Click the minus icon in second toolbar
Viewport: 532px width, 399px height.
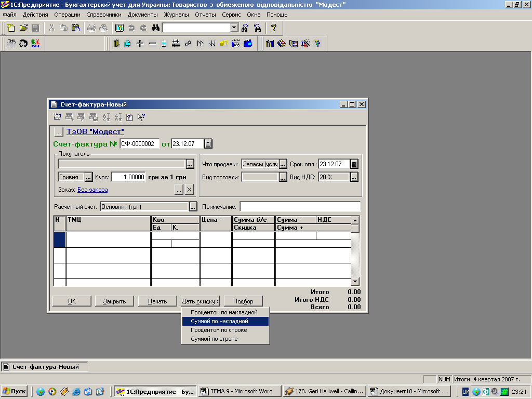tap(152, 44)
